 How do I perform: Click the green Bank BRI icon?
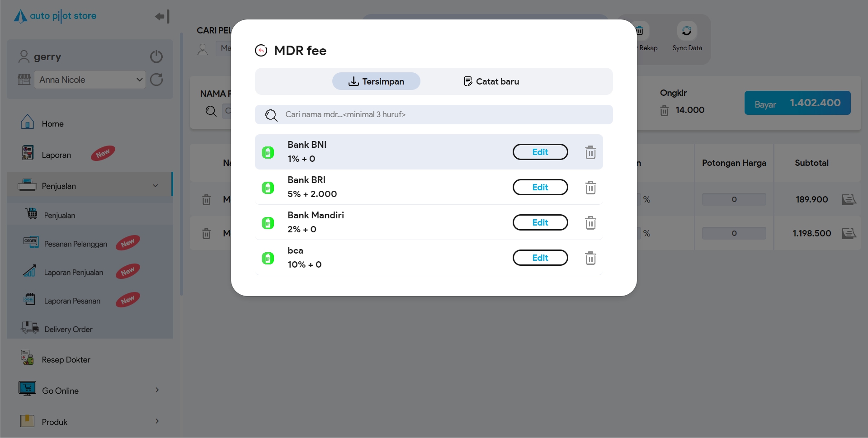[268, 188]
